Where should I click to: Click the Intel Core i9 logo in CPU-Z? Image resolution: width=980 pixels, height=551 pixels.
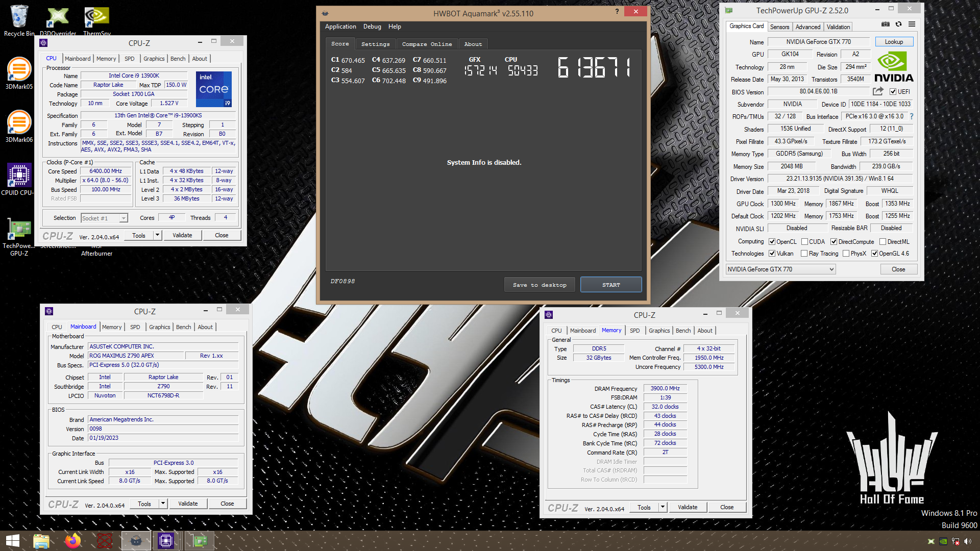214,89
